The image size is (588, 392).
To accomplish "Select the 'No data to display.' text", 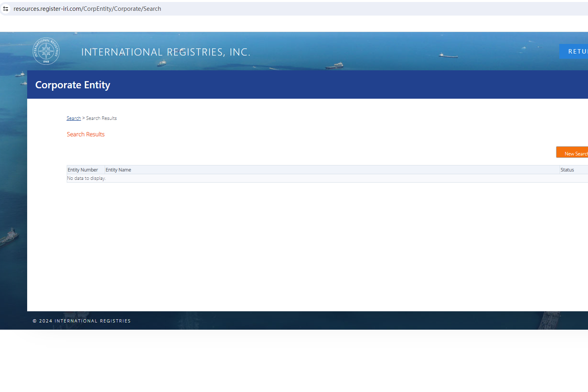I will (86, 178).
